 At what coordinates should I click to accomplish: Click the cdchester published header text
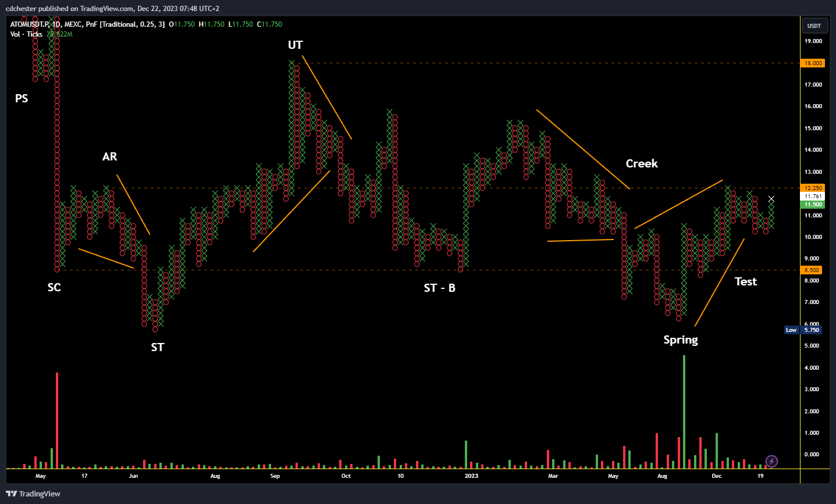click(x=112, y=9)
